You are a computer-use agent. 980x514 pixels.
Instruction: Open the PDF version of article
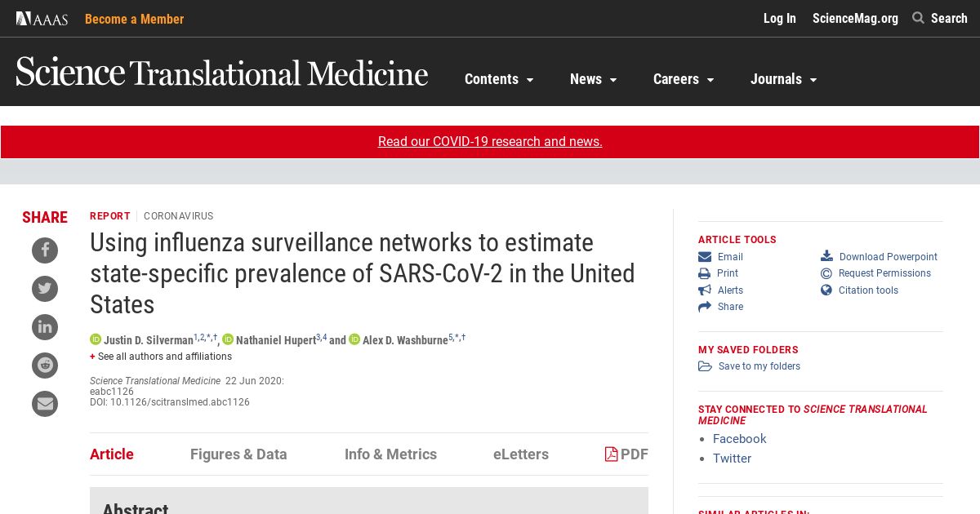point(626,454)
